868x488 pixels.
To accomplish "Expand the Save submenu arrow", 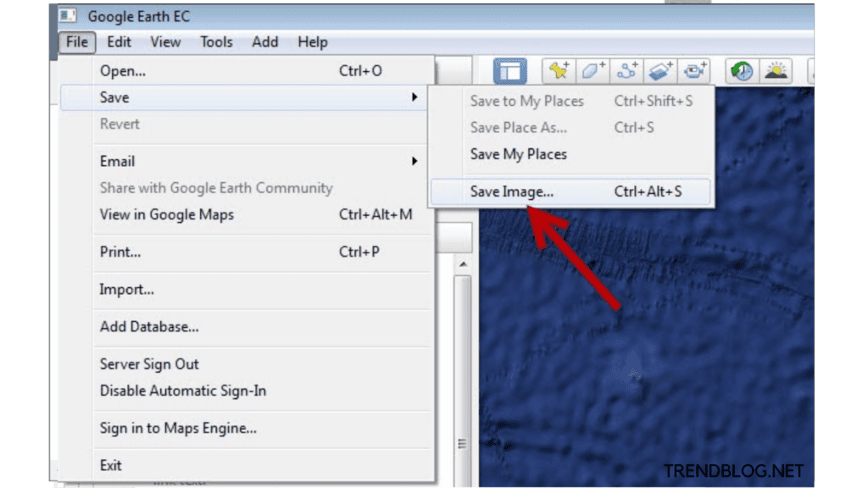I will 414,97.
